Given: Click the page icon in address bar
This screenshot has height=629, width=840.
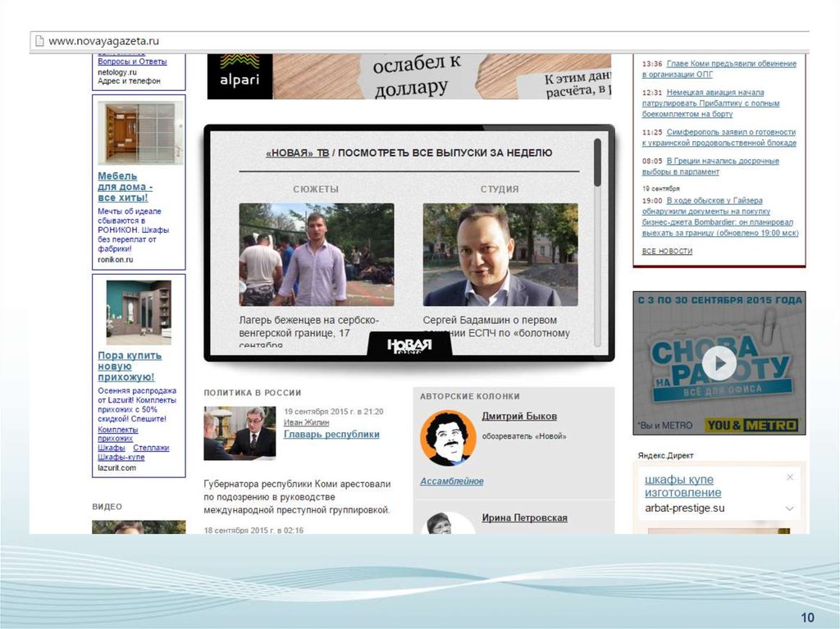Looking at the screenshot, I should click(x=39, y=41).
